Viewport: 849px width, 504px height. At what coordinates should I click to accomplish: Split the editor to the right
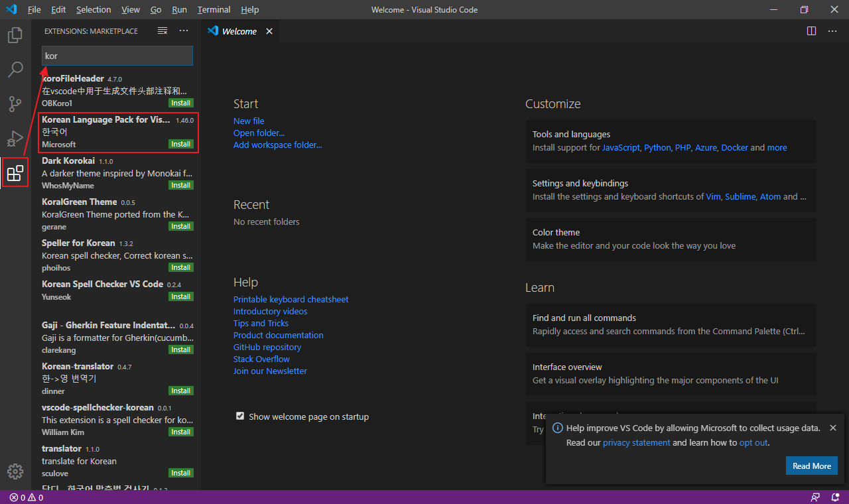pos(811,31)
